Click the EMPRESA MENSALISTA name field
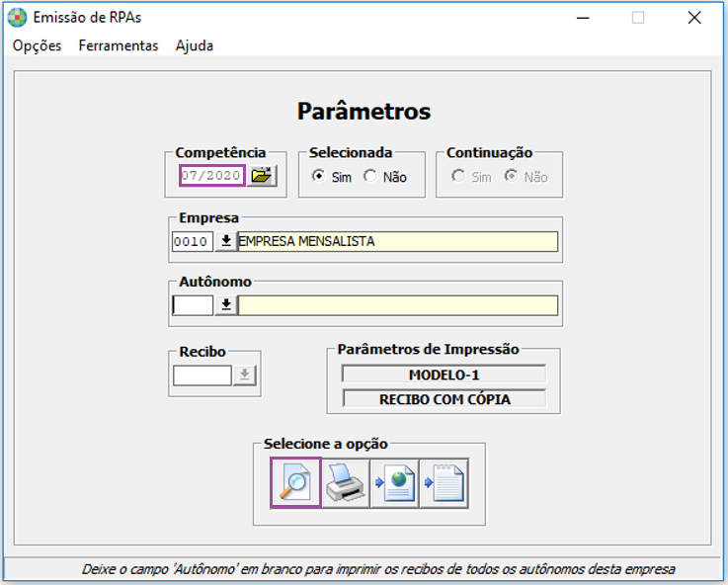Viewport: 728px width, 585px height. [398, 241]
